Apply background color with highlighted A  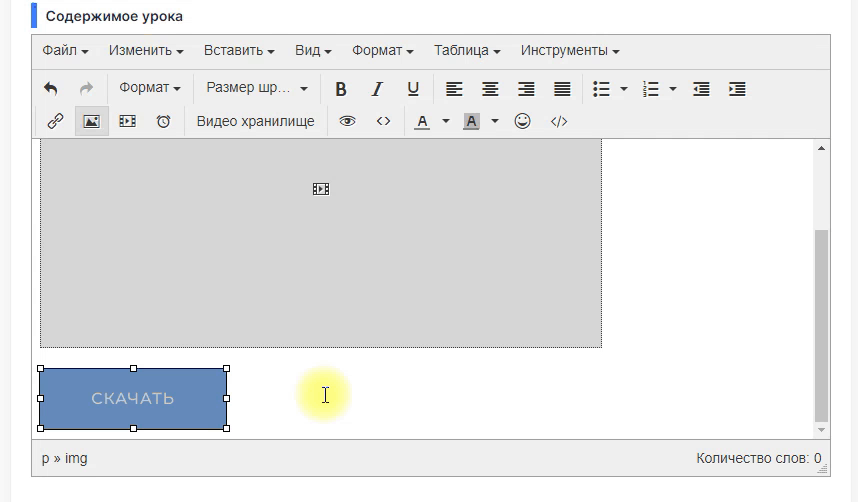[x=471, y=121]
